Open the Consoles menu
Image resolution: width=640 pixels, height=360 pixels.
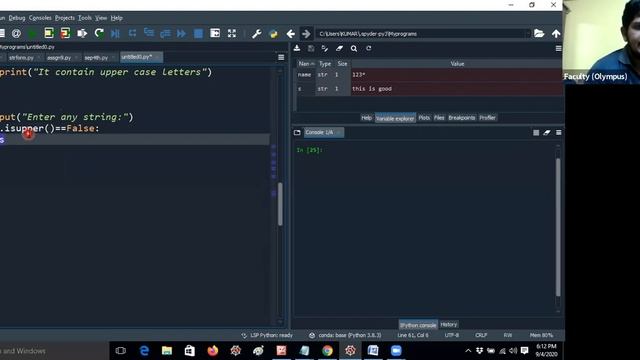pos(40,18)
